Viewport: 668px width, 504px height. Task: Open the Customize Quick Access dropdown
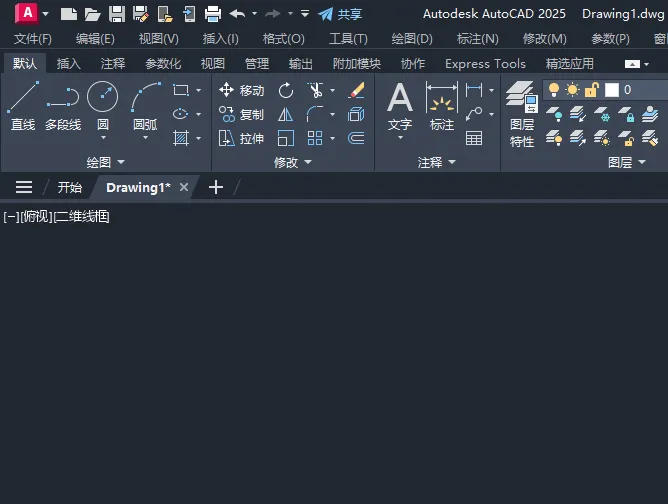(x=305, y=14)
